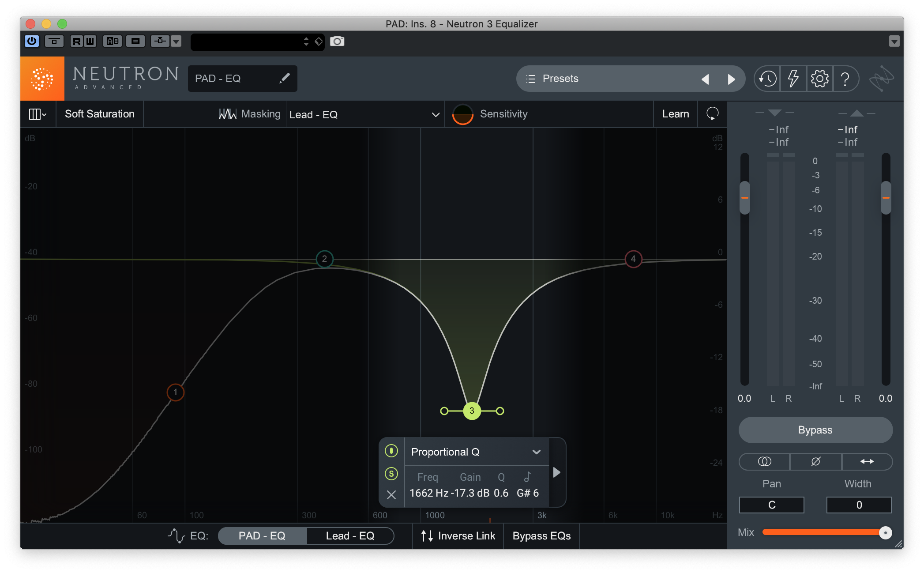Image resolution: width=924 pixels, height=573 pixels.
Task: Click the Write automation W button
Action: pyautogui.click(x=90, y=41)
